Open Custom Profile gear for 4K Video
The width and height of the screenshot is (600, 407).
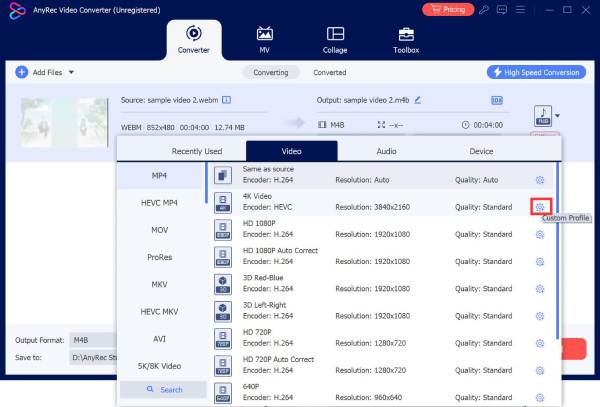point(540,207)
